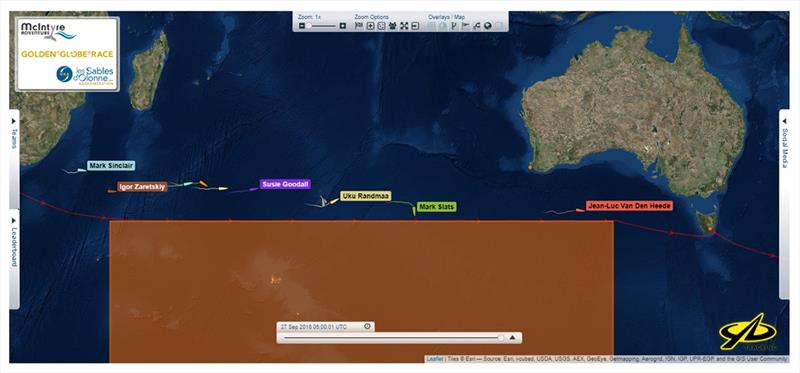Toggle the flag overlay icon

[465, 26]
